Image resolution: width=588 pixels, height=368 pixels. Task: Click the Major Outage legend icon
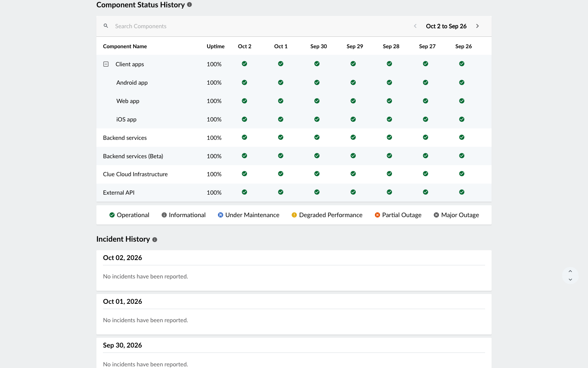point(437,215)
